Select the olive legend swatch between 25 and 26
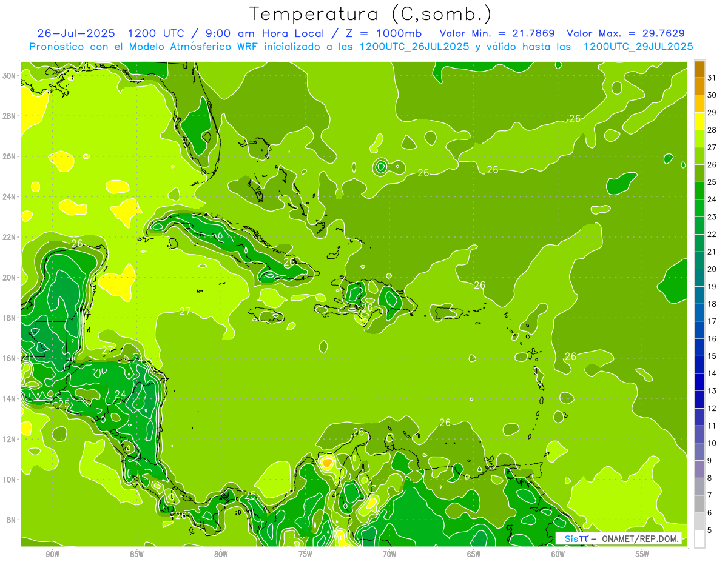The width and height of the screenshot is (728, 562). [x=699, y=174]
